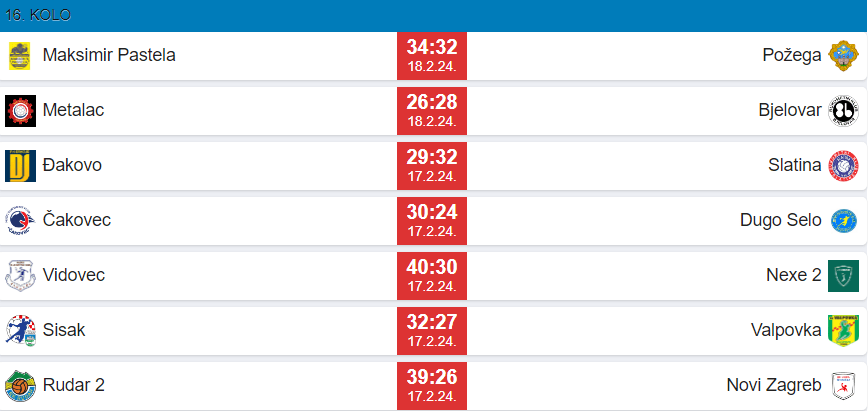Click the Valpovka club emblem
This screenshot has height=411, width=868.
click(x=843, y=330)
